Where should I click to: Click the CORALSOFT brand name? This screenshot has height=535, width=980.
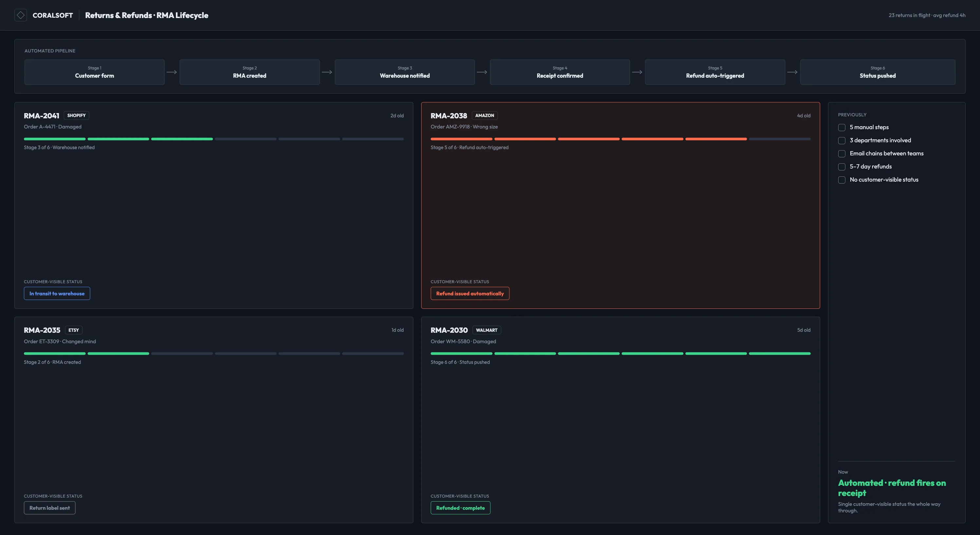[x=52, y=15]
